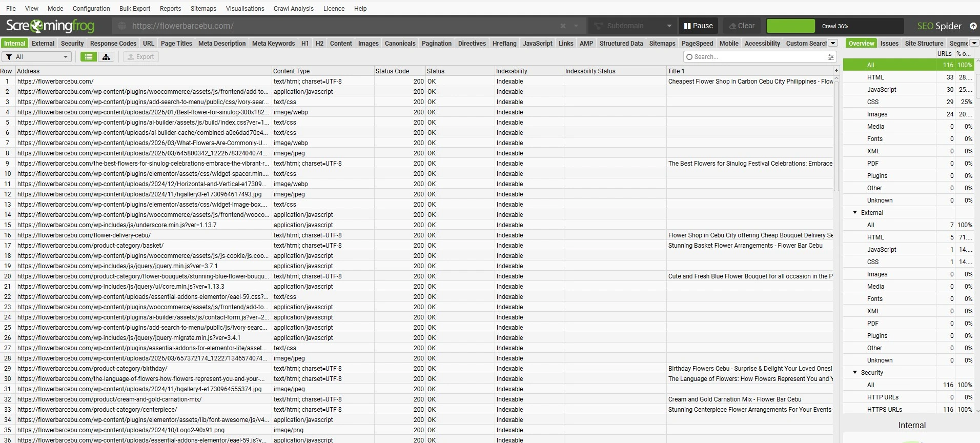
Task: Open the Subdomain crawl scope dropdown
Action: (632, 26)
